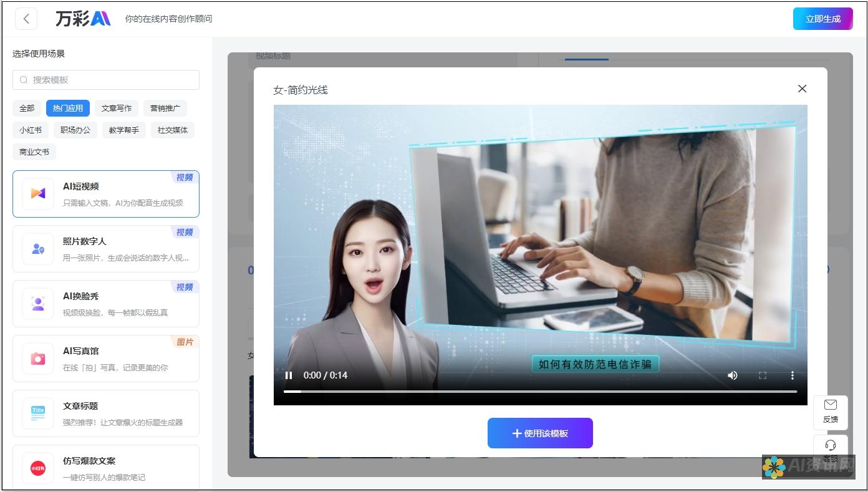Viewport: 868px width, 492px height.
Task: Click the 图片 badge on AI写真馆
Action: 185,342
